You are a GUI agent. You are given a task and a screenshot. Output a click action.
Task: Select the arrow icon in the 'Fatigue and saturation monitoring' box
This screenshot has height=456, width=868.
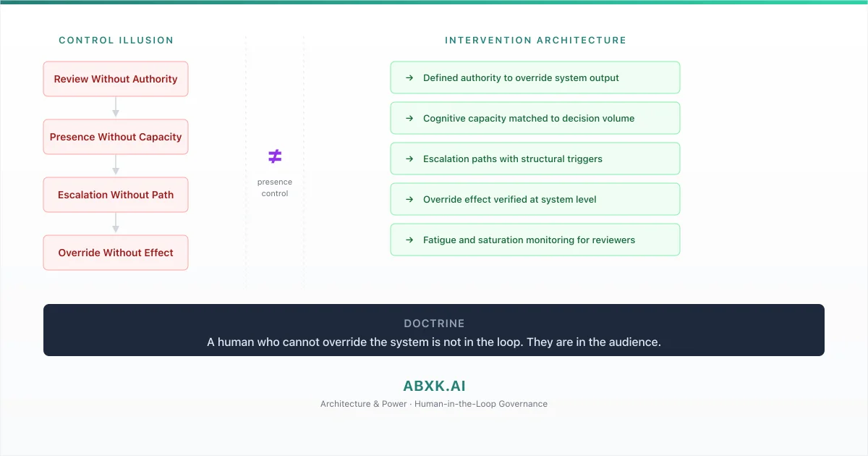(x=409, y=240)
